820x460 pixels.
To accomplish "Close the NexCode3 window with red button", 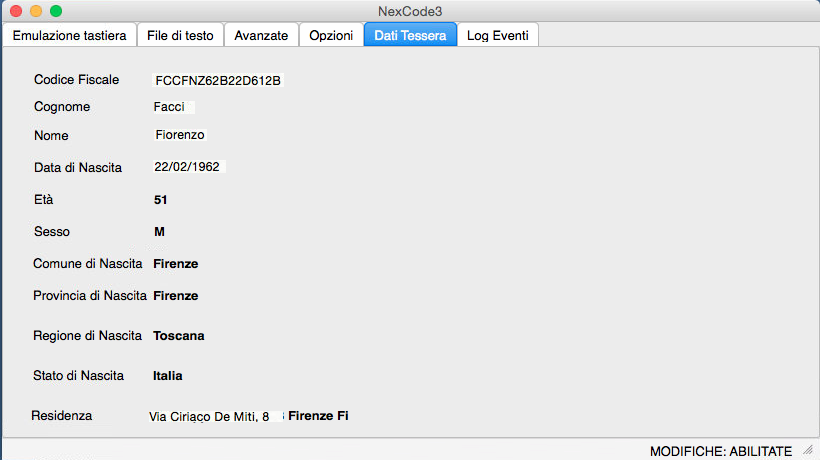I will (16, 11).
